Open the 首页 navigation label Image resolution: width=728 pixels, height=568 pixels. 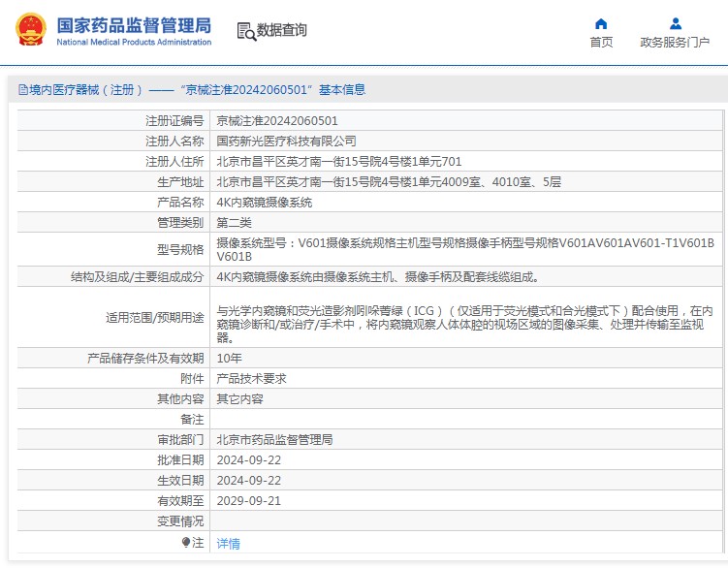coord(601,42)
